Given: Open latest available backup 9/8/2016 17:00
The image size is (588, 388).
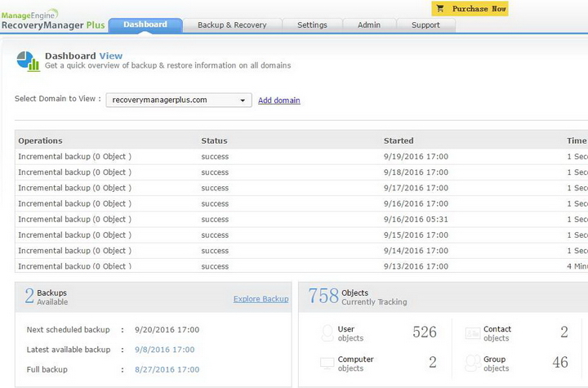Looking at the screenshot, I should tap(165, 350).
